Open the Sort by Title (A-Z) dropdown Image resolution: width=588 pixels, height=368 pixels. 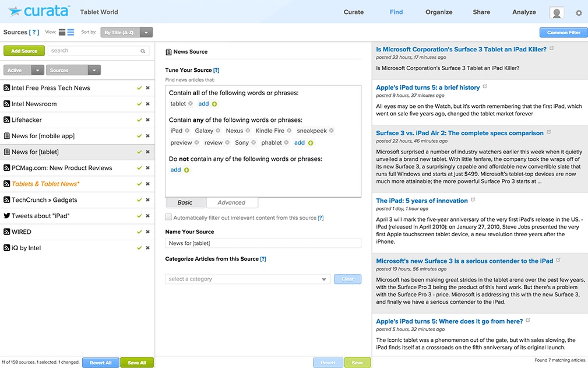tap(126, 32)
